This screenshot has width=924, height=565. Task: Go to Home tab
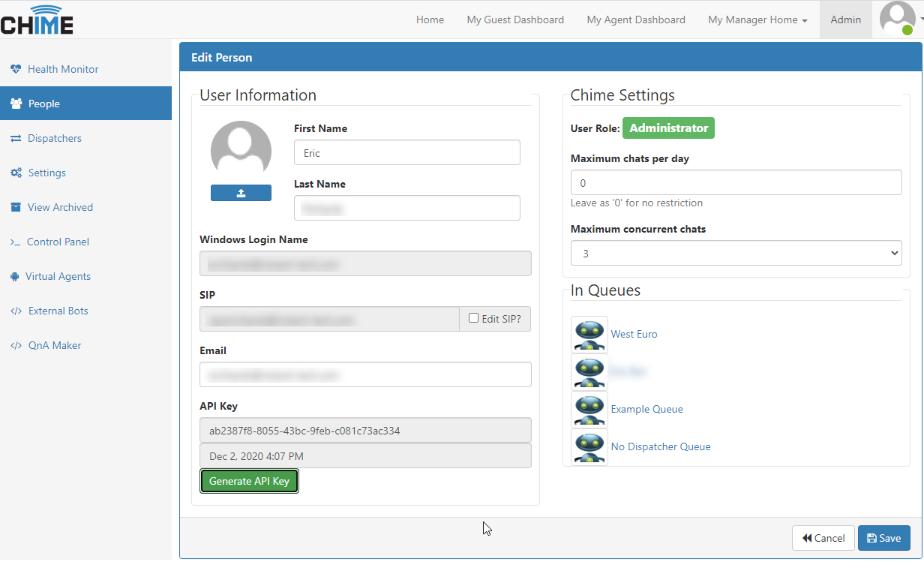click(x=430, y=20)
